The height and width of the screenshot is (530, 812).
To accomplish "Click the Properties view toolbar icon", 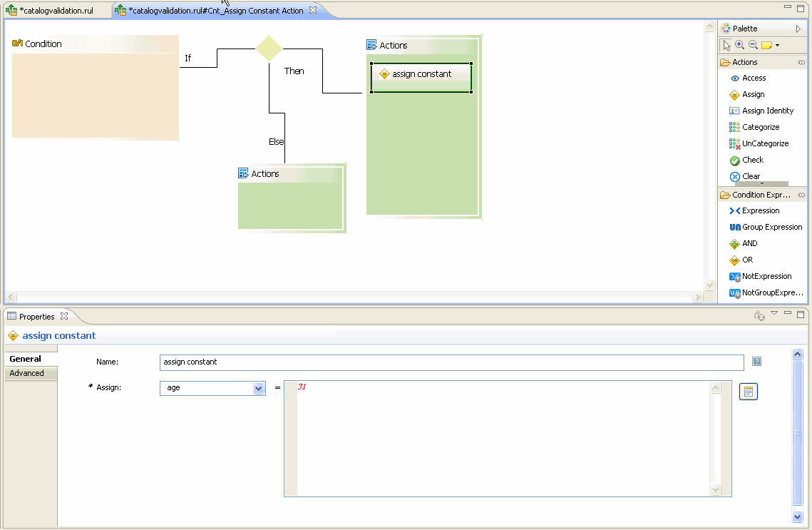I will (x=759, y=315).
